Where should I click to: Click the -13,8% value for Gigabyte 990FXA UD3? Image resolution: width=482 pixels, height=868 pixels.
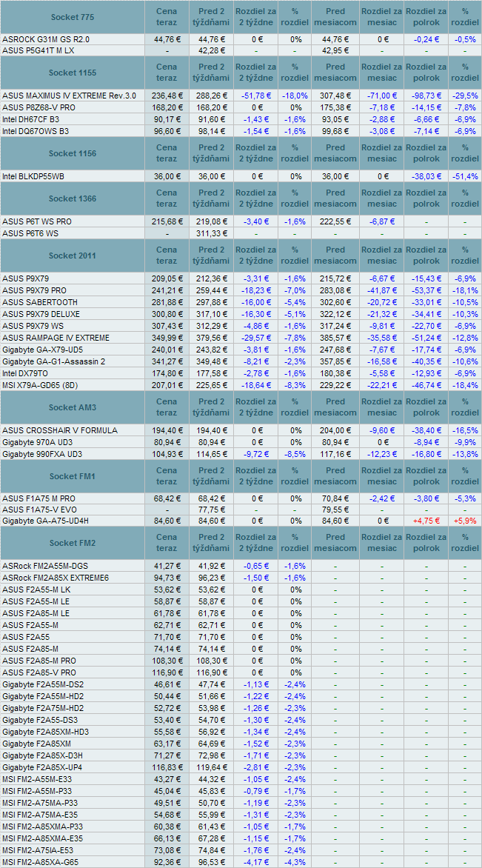pyautogui.click(x=465, y=454)
